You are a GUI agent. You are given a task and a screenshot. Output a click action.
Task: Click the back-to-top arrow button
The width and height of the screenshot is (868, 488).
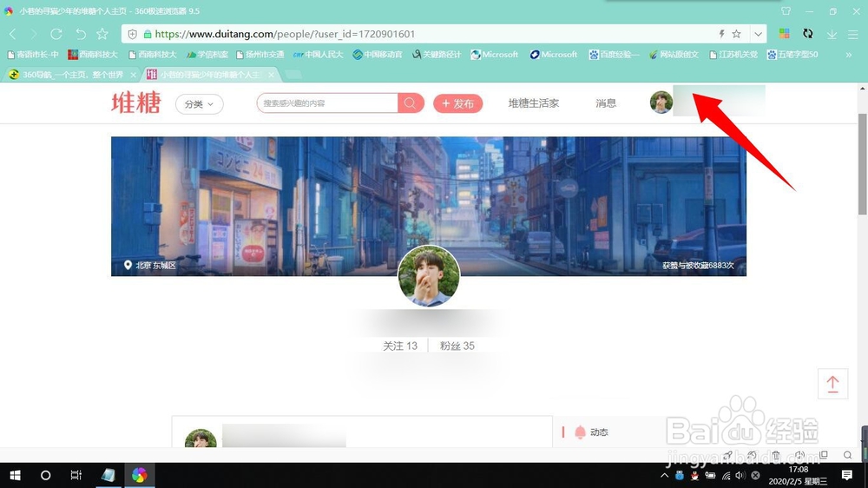pos(832,383)
